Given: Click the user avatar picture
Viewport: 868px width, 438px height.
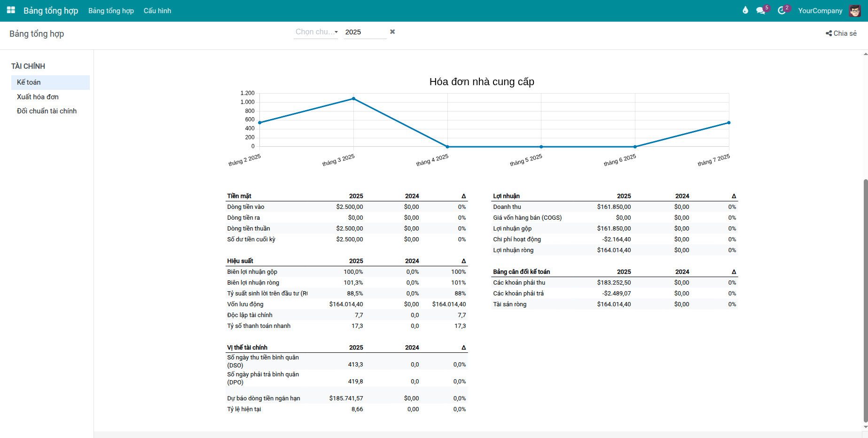Looking at the screenshot, I should pos(854,10).
